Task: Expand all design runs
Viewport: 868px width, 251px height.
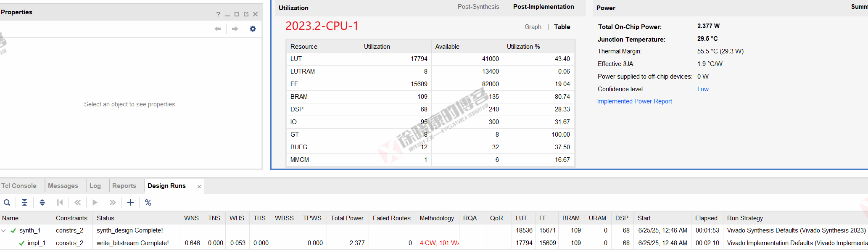Action: coord(42,203)
